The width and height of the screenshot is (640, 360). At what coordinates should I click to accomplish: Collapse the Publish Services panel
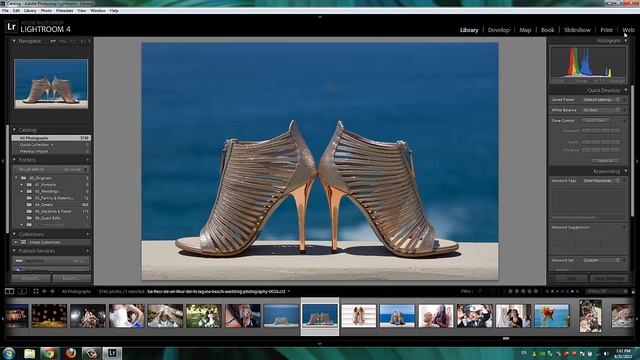14,251
